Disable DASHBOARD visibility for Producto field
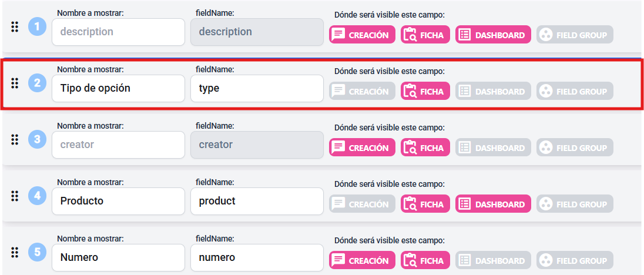644x275 pixels. click(x=493, y=204)
